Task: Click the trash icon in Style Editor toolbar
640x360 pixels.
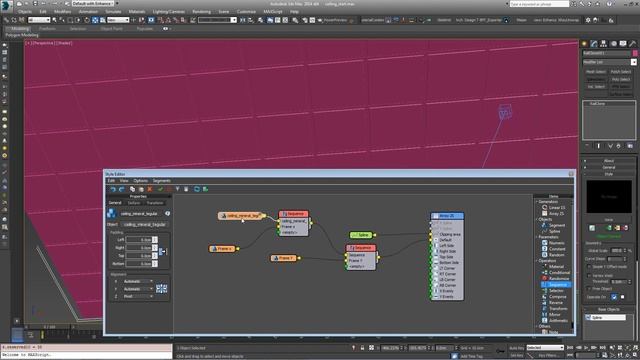Action: click(x=186, y=189)
